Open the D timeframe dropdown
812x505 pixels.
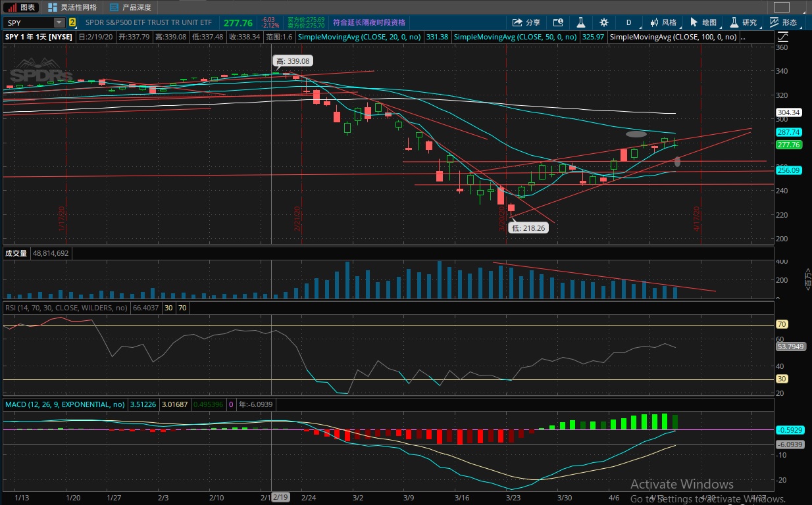pyautogui.click(x=628, y=22)
